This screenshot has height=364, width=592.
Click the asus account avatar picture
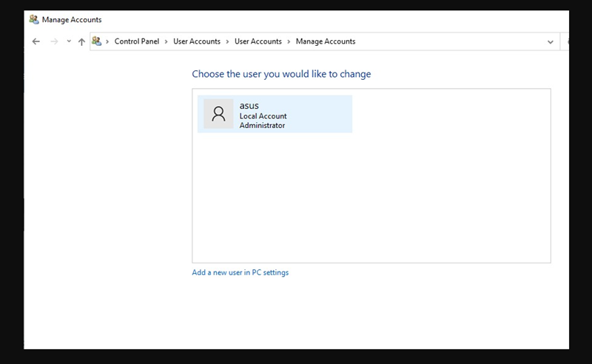pyautogui.click(x=218, y=114)
